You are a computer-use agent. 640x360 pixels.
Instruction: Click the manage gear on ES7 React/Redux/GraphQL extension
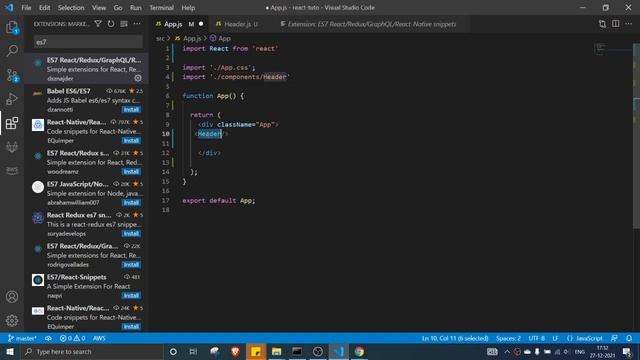point(138,78)
